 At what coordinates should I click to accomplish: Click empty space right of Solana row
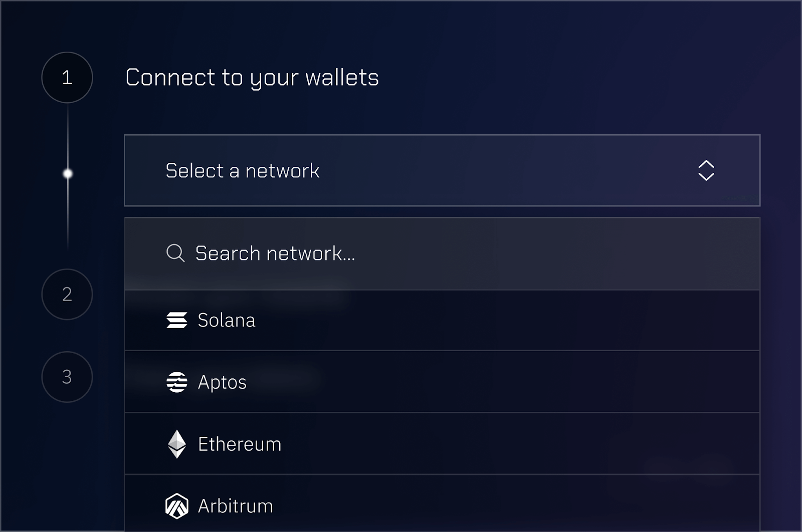551,320
